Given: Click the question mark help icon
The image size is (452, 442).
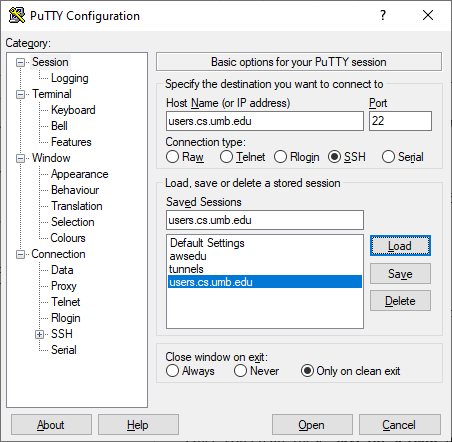Looking at the screenshot, I should pos(383,15).
